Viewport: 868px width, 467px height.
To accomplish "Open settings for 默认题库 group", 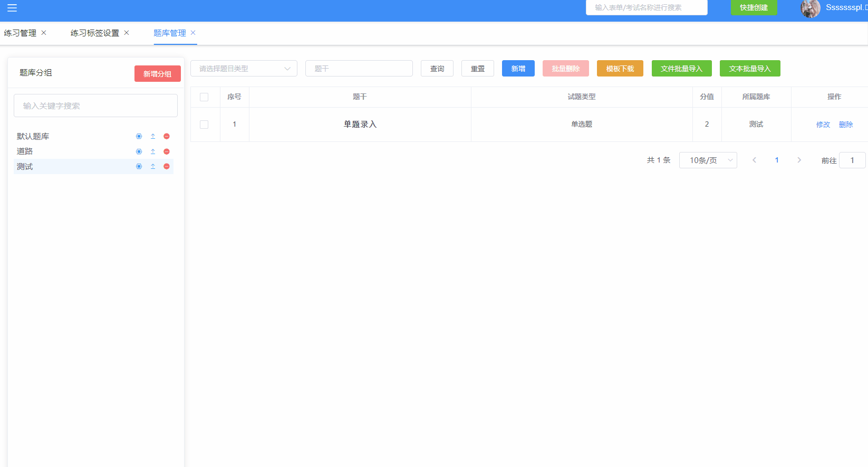I will (139, 136).
